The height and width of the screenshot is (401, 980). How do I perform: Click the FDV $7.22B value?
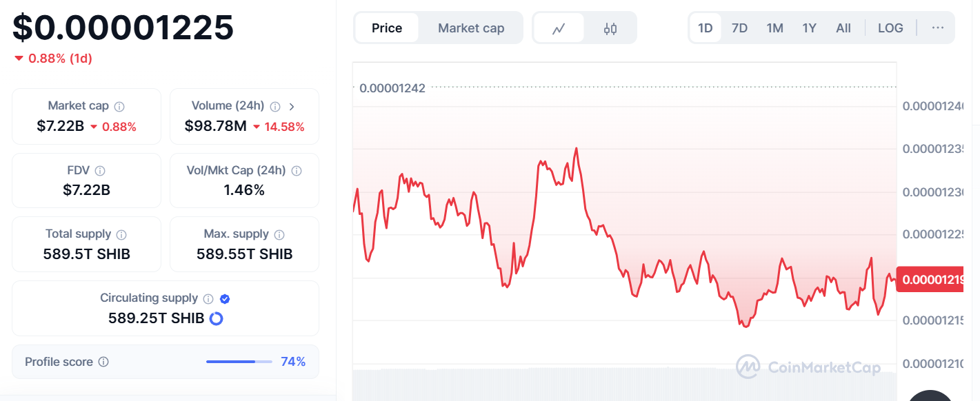point(87,190)
